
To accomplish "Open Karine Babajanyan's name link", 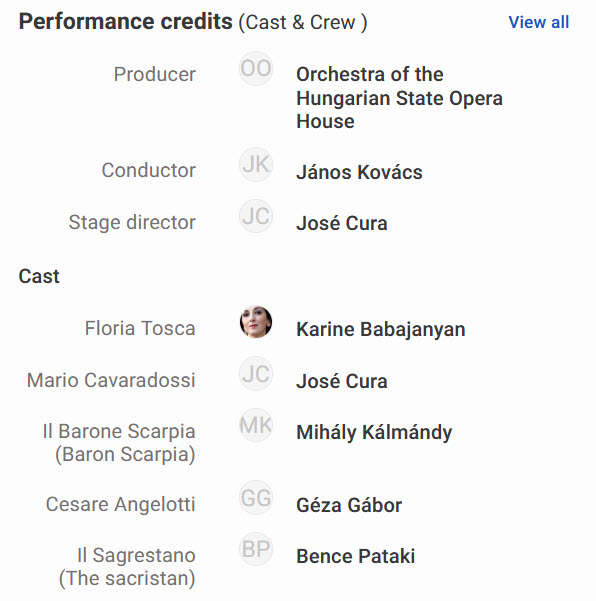I will 381,330.
